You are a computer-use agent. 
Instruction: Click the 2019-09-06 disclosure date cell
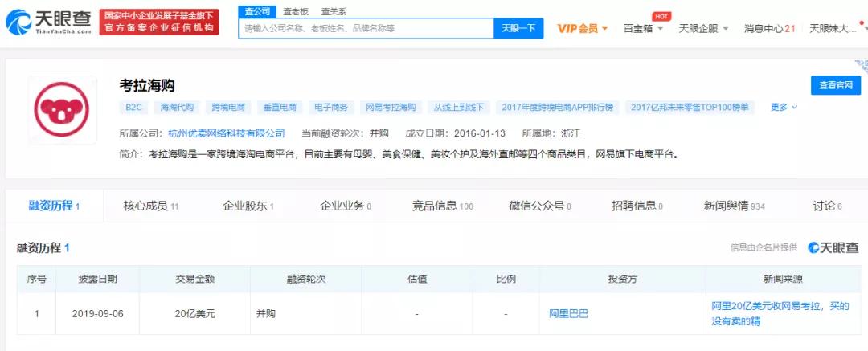tap(97, 314)
